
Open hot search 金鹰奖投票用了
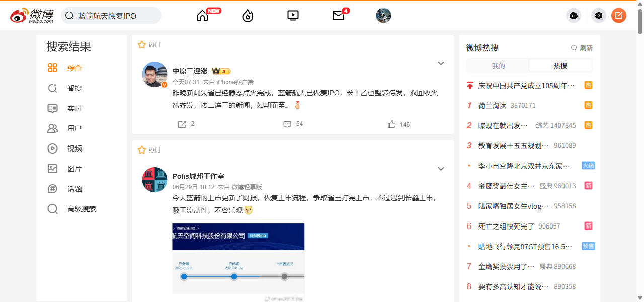(506, 267)
